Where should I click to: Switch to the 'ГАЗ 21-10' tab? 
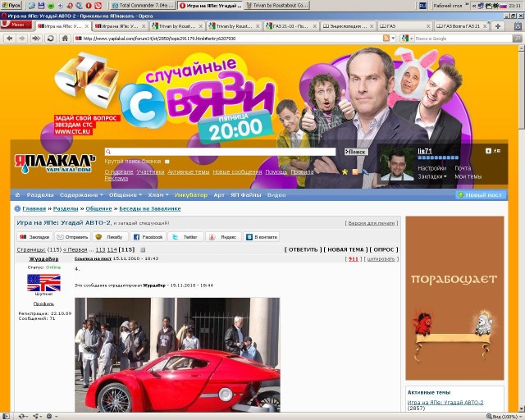[x=290, y=26]
